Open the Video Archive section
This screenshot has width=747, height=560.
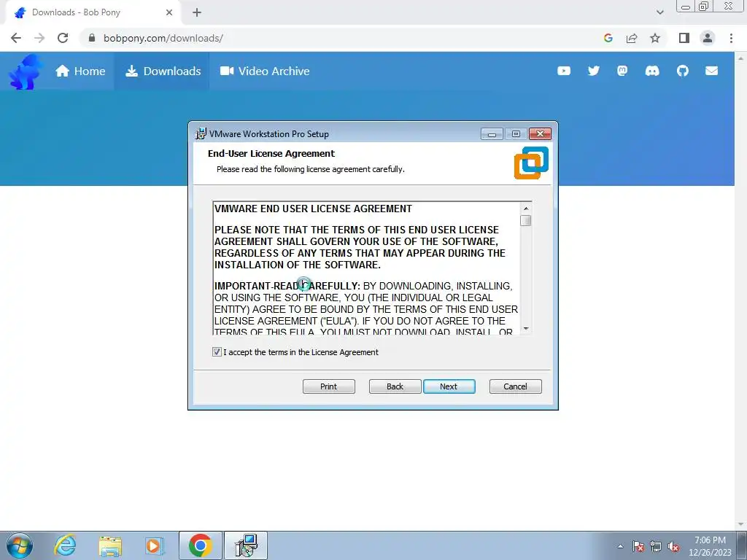pyautogui.click(x=265, y=71)
